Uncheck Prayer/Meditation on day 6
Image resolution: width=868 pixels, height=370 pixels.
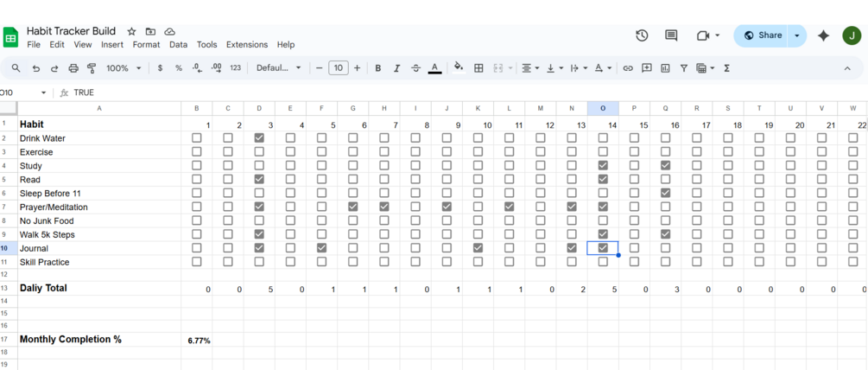tap(352, 207)
